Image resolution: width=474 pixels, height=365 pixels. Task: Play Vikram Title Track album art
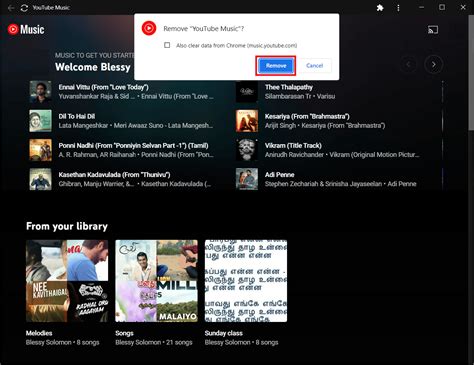point(247,150)
